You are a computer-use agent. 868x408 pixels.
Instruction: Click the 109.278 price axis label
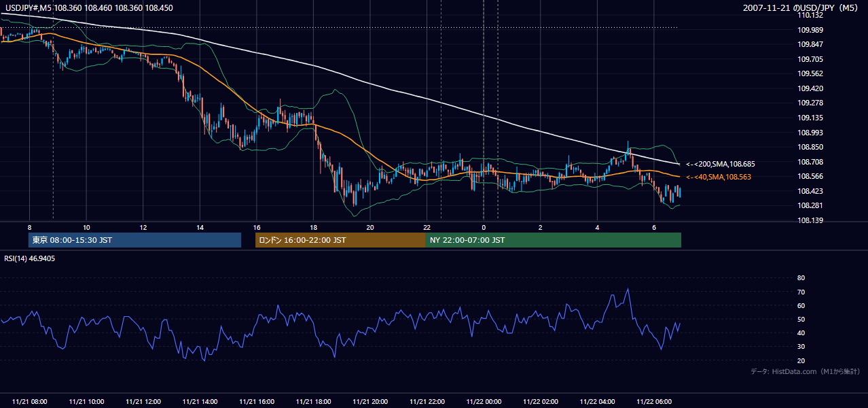coord(811,103)
